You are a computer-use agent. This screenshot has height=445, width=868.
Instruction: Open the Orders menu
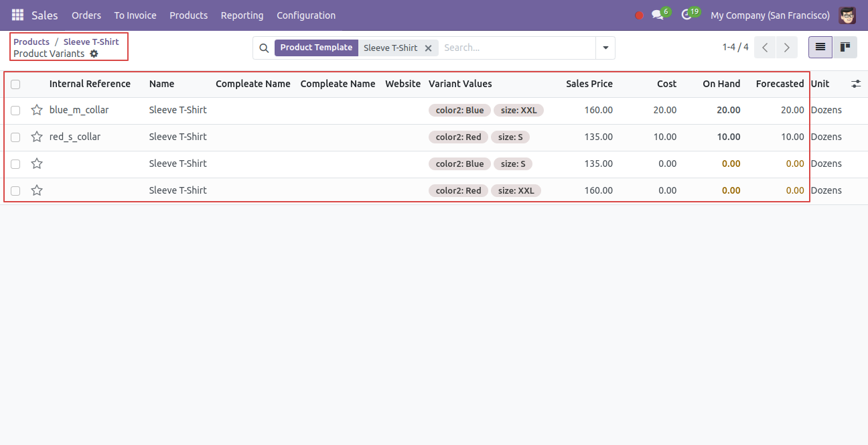[x=86, y=15]
